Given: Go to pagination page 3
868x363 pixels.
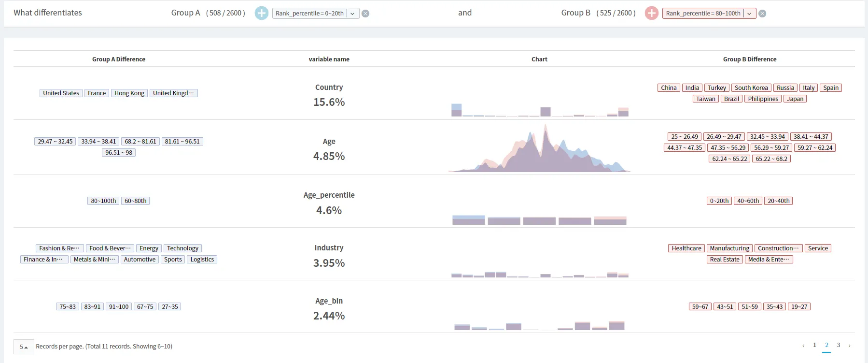Looking at the screenshot, I should [839, 345].
